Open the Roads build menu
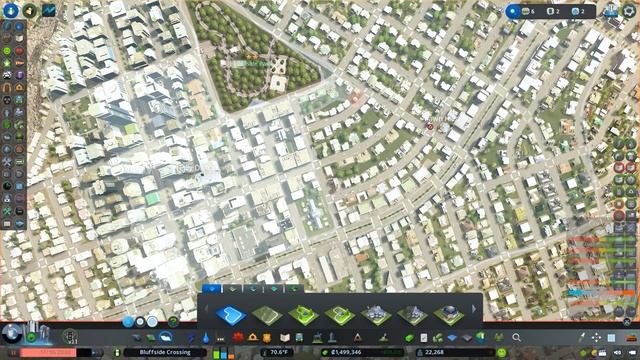 coord(137,338)
